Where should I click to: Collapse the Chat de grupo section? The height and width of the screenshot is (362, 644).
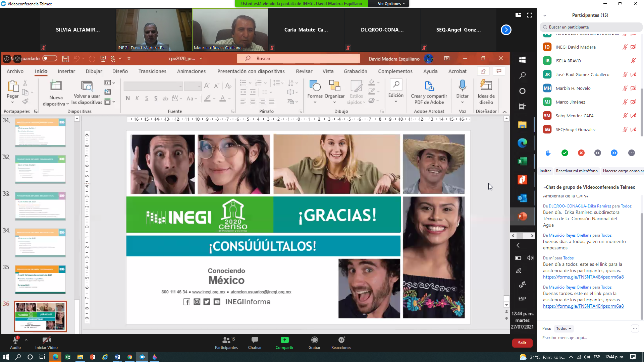click(x=544, y=187)
